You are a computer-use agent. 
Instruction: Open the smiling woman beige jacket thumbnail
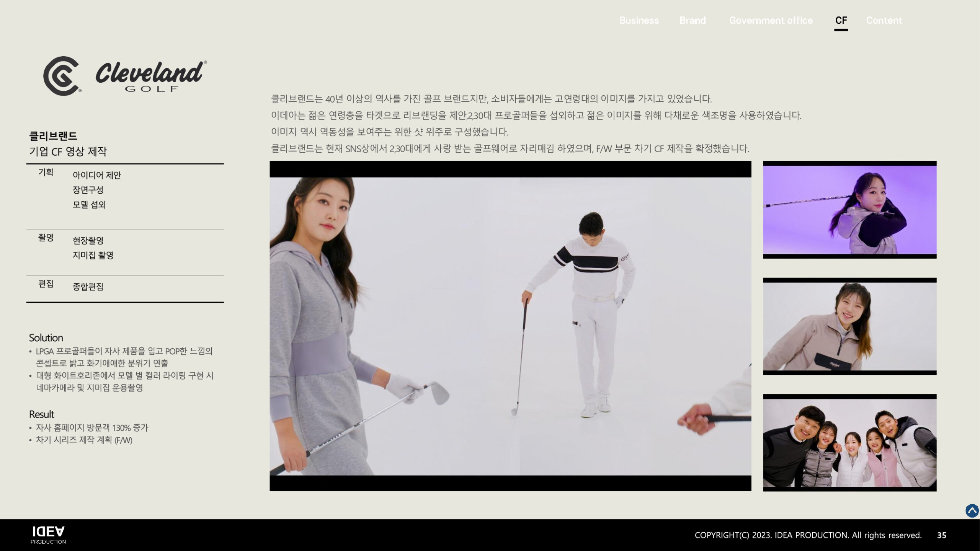click(849, 326)
